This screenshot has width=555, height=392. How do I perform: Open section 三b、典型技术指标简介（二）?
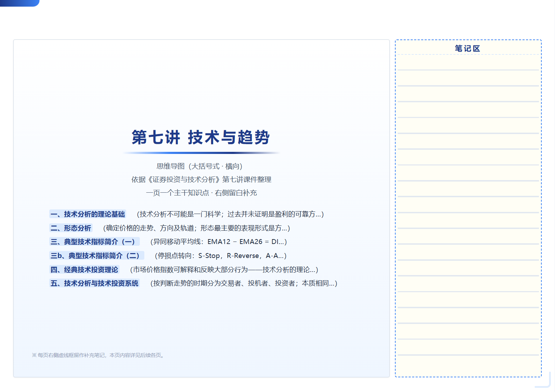click(x=97, y=256)
